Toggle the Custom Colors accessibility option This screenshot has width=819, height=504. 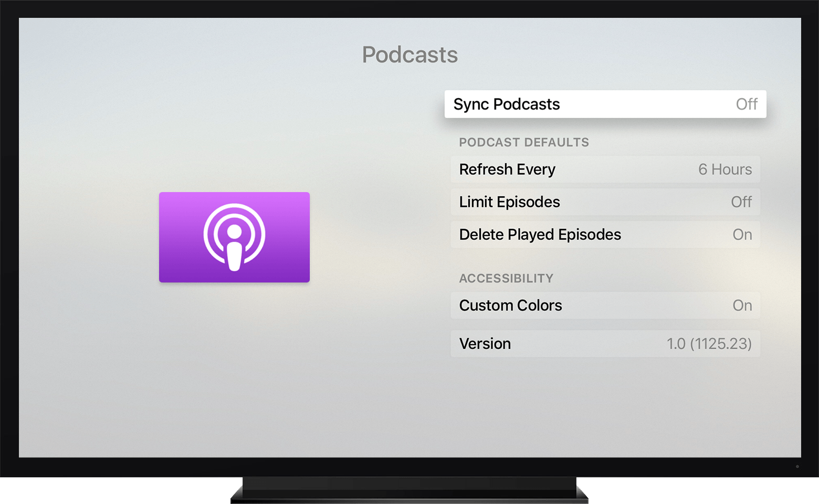(605, 305)
